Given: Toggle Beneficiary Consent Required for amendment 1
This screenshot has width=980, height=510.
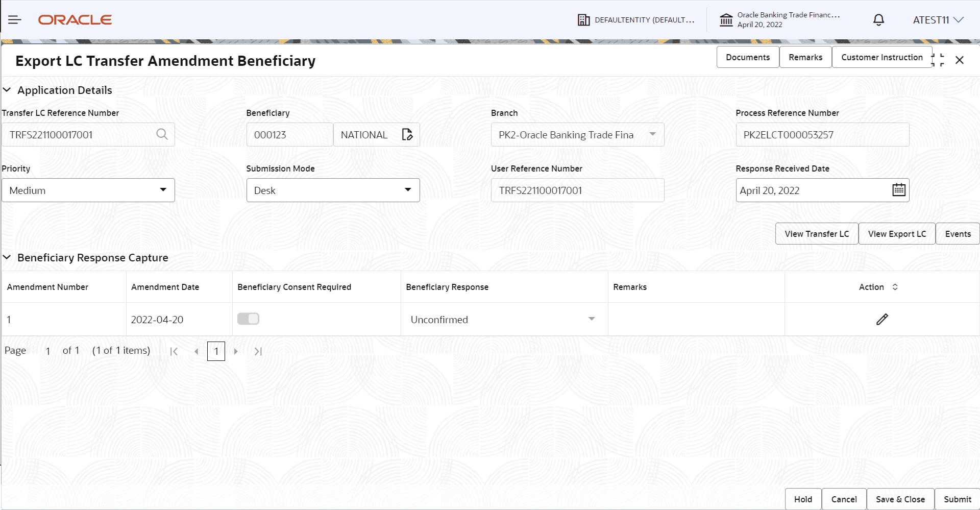Looking at the screenshot, I should 248,318.
